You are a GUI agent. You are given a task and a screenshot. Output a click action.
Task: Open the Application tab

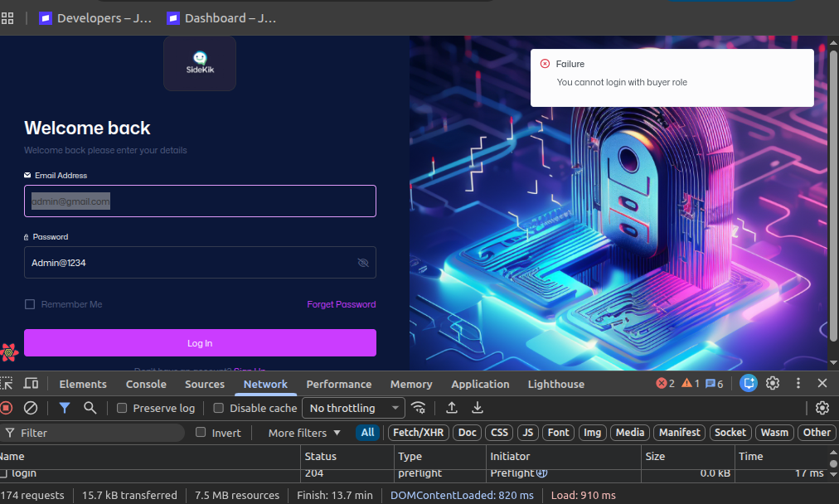point(480,384)
